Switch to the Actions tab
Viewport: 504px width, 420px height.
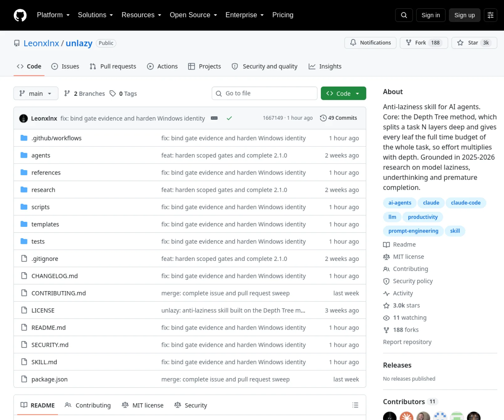(x=162, y=66)
